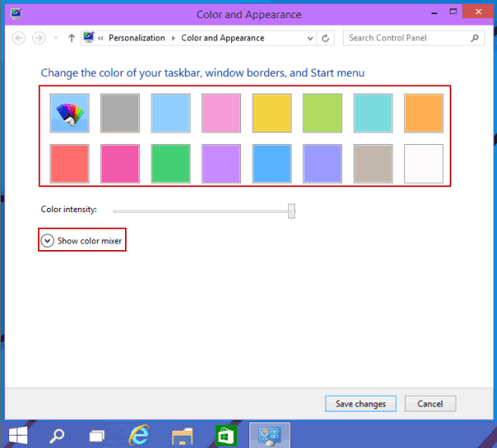This screenshot has width=497, height=448.
Task: Open taskbar Search magnifier
Action: (x=57, y=436)
